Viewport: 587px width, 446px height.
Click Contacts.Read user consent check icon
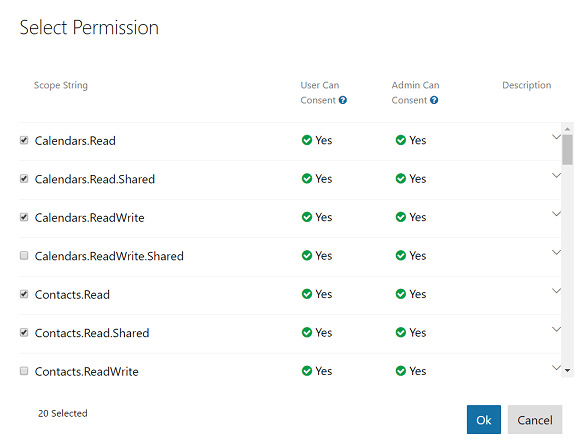pyautogui.click(x=307, y=294)
